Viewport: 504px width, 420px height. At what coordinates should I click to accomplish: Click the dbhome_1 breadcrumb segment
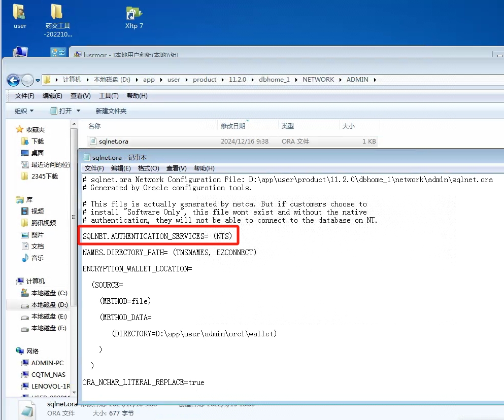click(x=274, y=79)
